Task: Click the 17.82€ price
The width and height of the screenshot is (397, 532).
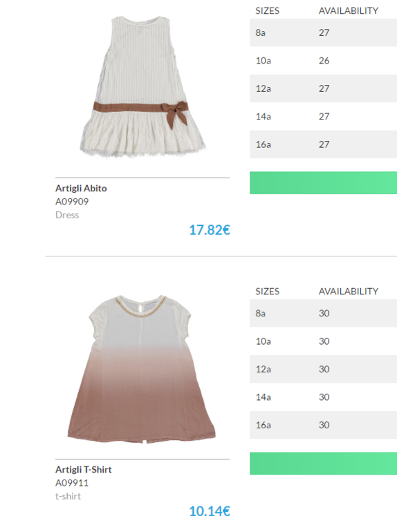Action: [210, 230]
